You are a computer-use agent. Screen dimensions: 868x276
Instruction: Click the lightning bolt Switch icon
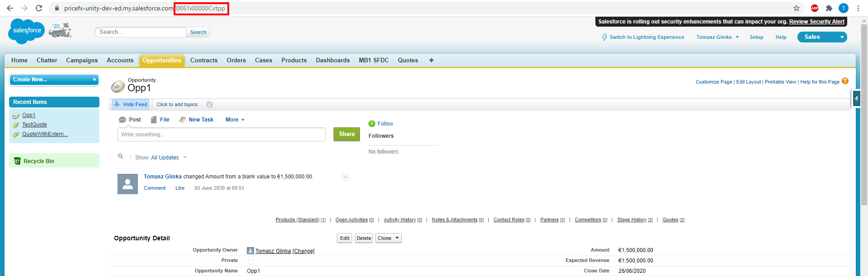[x=604, y=37]
